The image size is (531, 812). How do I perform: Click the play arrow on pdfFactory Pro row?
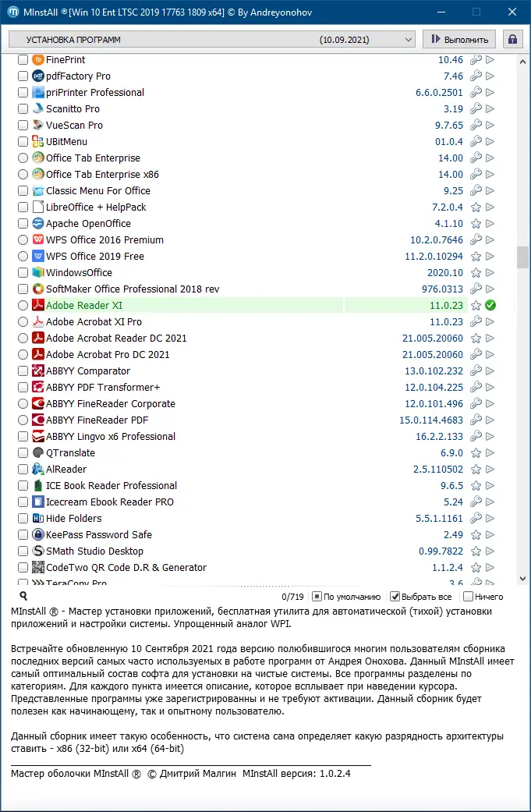490,76
